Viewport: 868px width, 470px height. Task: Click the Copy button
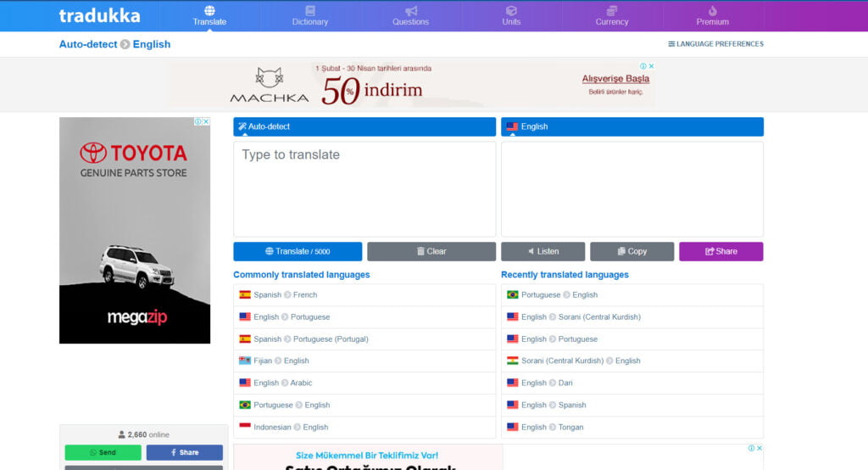pos(632,251)
